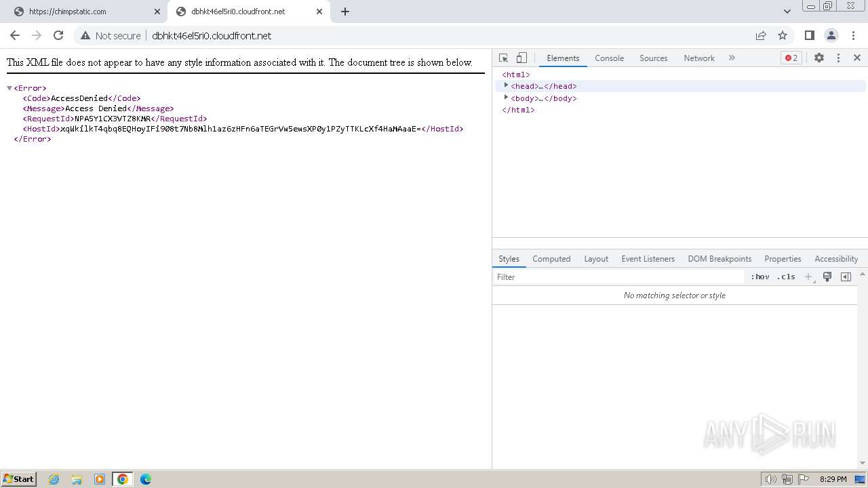Add a new style rule plus icon
The width and height of the screenshot is (868, 488).
pos(808,277)
